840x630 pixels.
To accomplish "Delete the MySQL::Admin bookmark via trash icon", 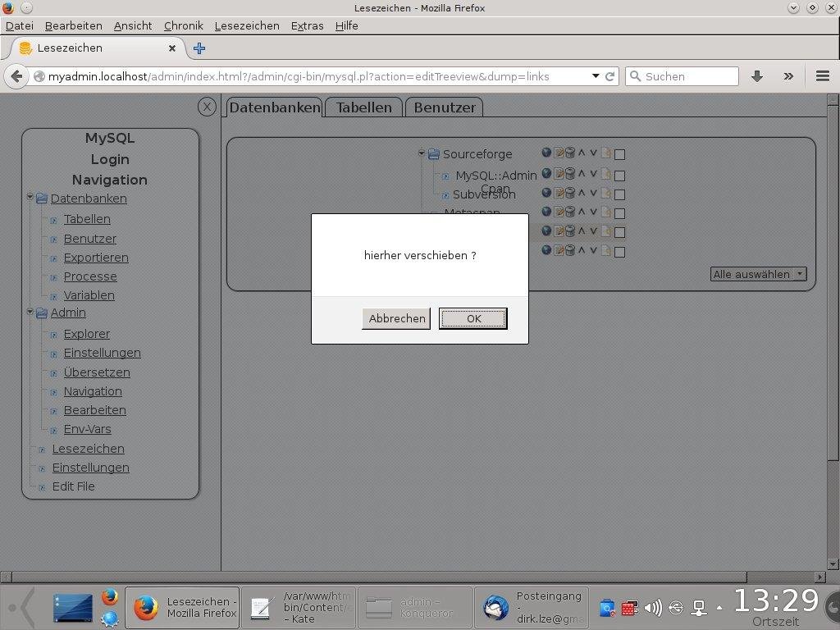I will coord(569,175).
